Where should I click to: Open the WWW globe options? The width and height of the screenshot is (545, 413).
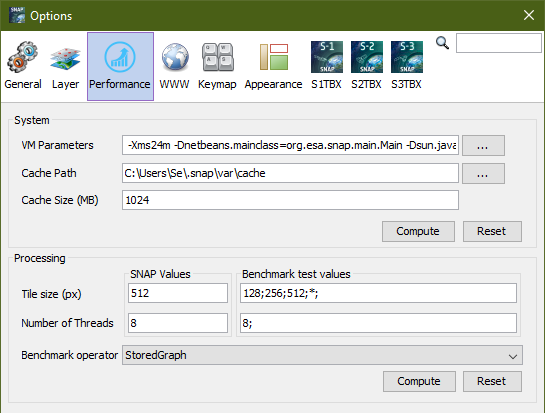[x=174, y=66]
